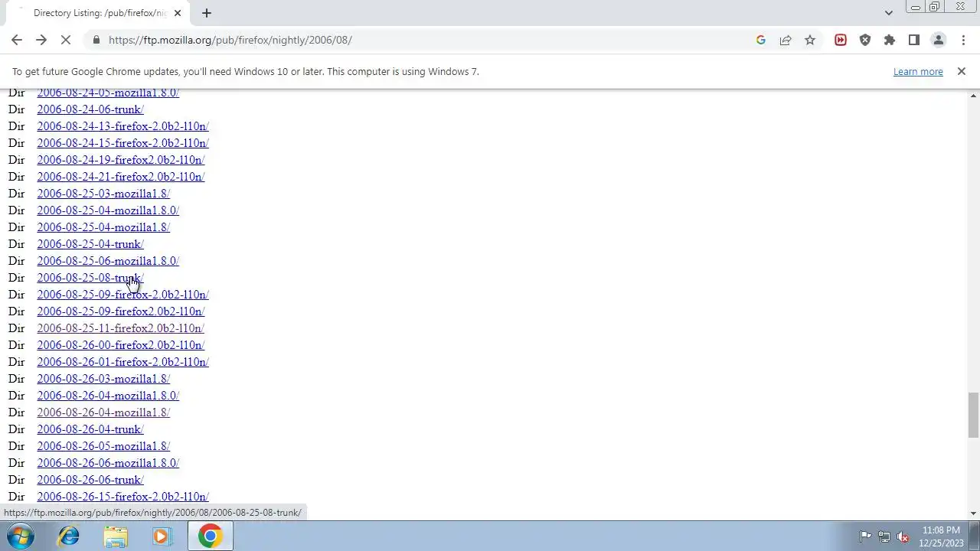Open 2006-08-26-00-firefox2.0b2-l10n/ directory

(121, 345)
